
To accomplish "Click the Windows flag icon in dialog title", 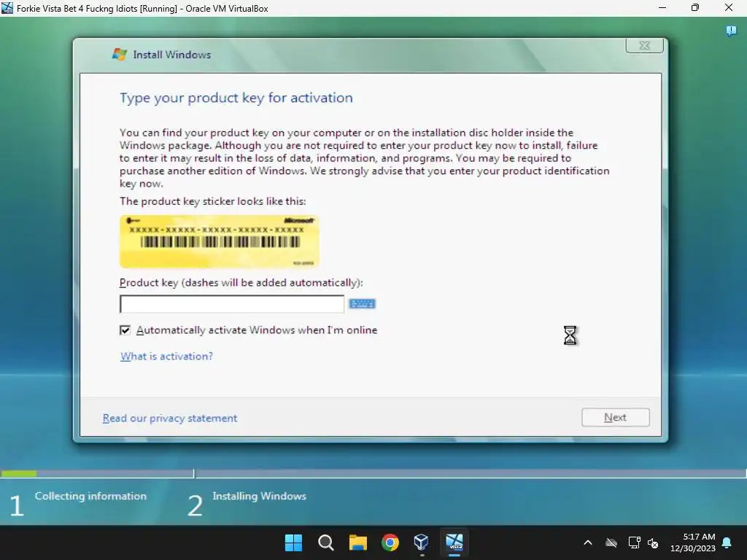I will tap(119, 54).
